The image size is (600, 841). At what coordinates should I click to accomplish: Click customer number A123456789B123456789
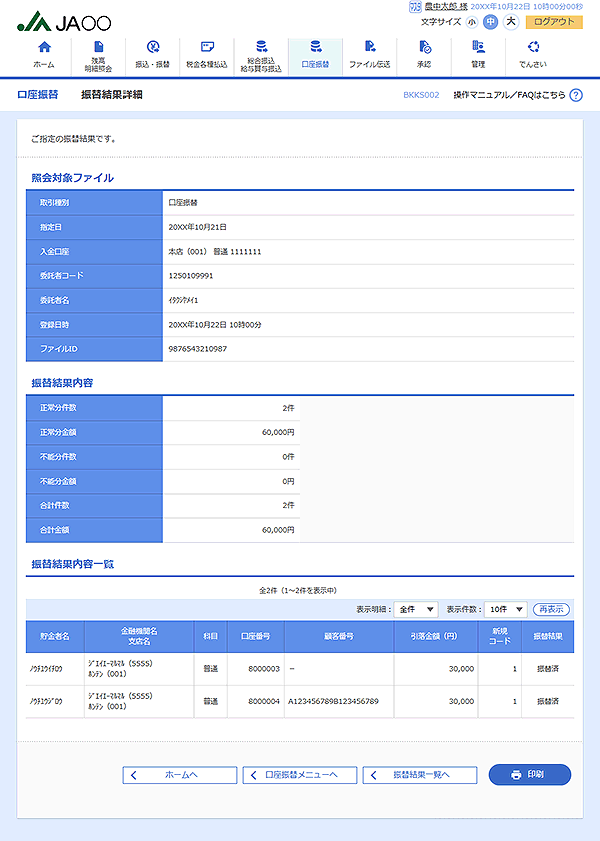point(333,702)
